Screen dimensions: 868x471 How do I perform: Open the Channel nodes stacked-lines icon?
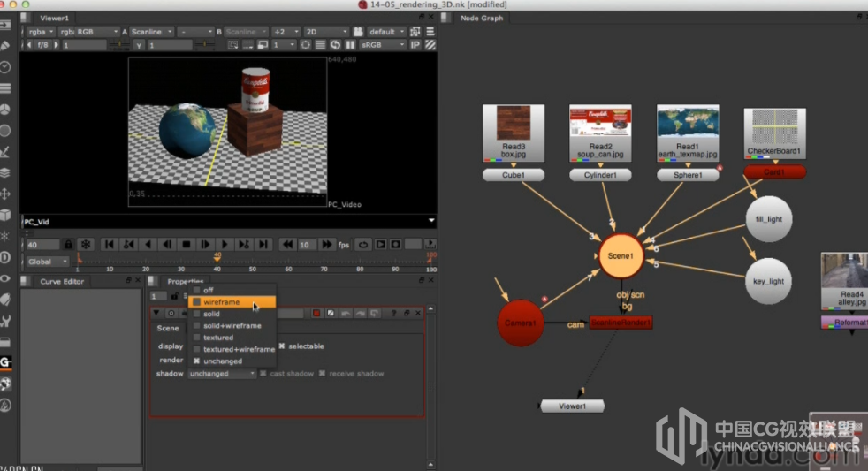tap(5, 88)
